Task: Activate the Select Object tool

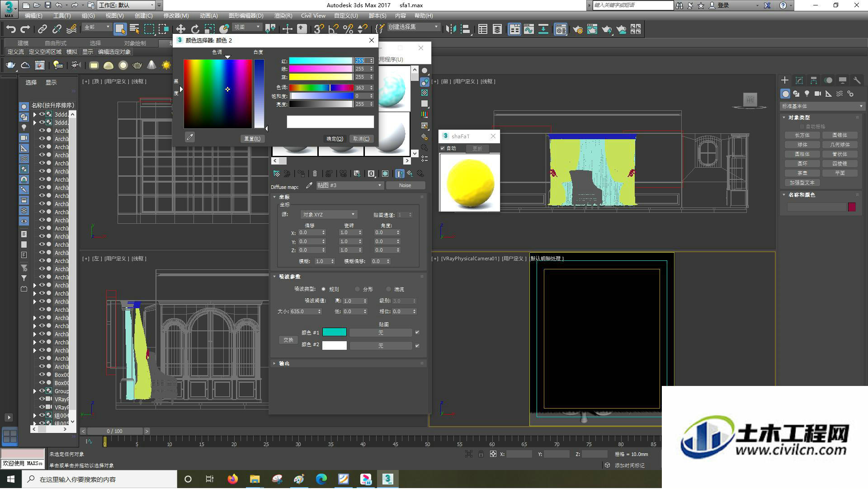Action: [120, 29]
